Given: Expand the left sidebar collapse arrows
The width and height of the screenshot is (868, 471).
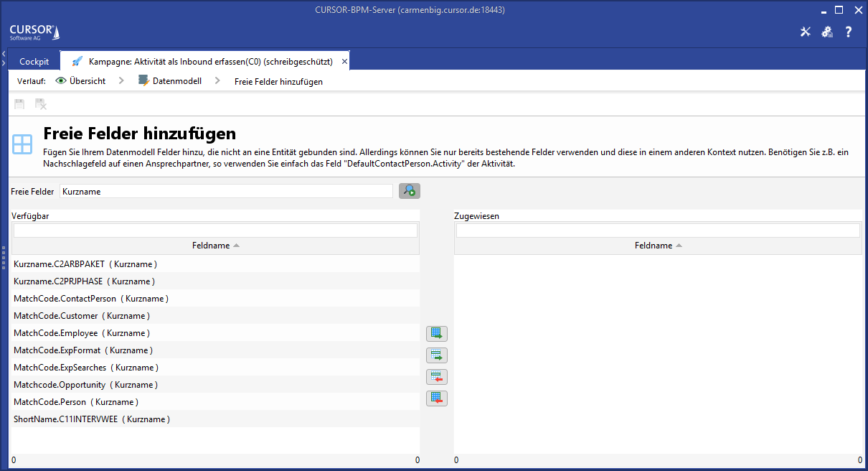Looking at the screenshot, I should [4, 59].
